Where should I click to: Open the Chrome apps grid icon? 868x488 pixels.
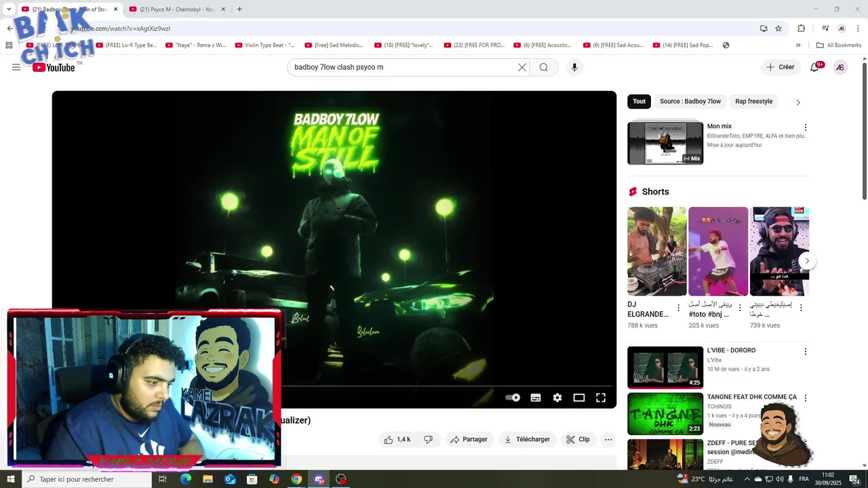(9, 45)
